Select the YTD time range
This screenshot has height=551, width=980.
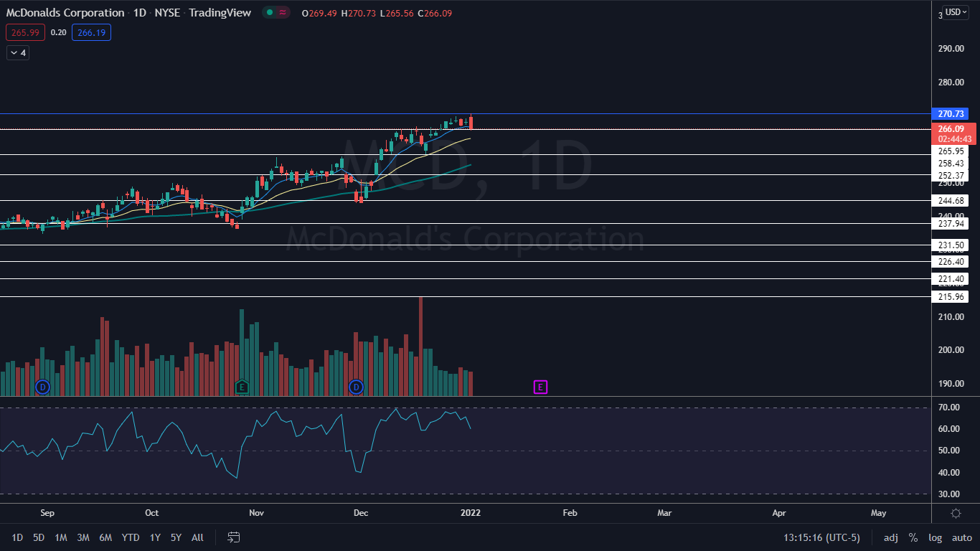click(x=131, y=537)
